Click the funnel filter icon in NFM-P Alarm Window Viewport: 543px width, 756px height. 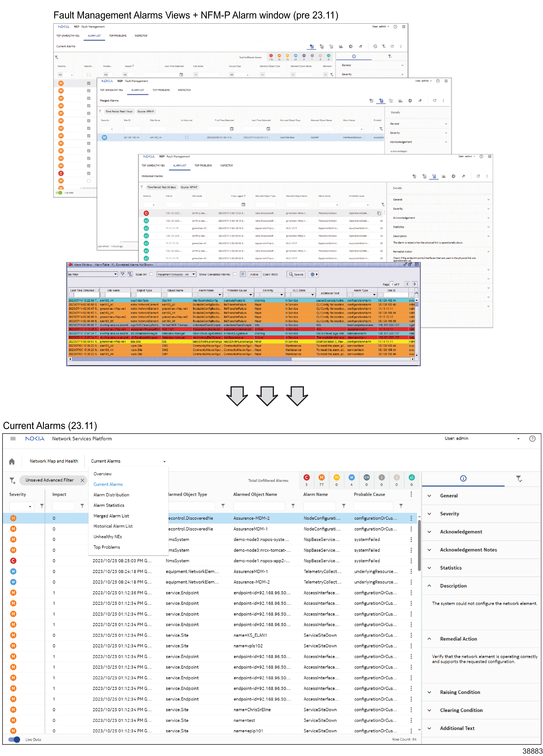click(x=123, y=274)
